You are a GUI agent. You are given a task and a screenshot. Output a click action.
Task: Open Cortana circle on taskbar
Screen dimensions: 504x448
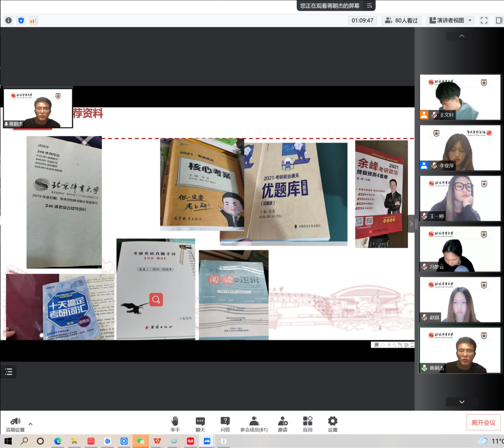40,441
